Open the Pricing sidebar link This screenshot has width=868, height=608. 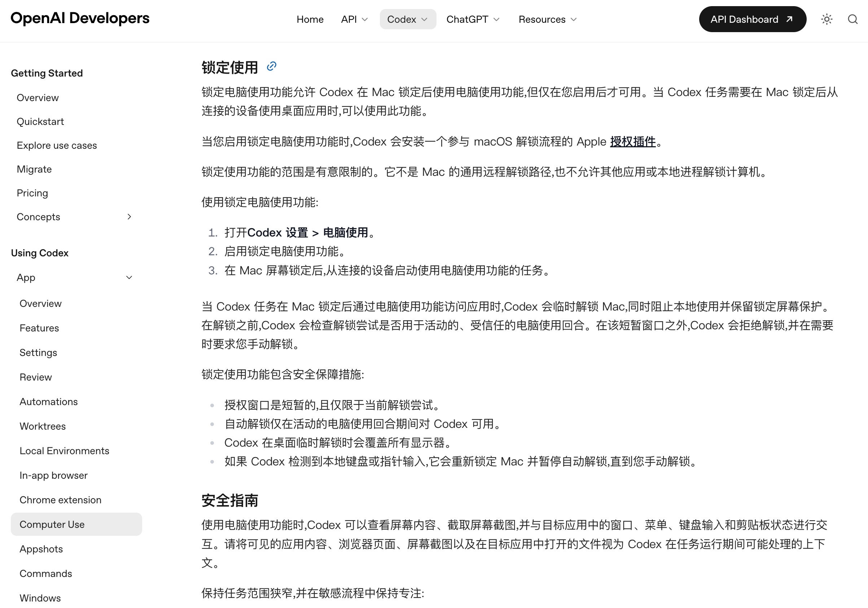click(x=32, y=193)
